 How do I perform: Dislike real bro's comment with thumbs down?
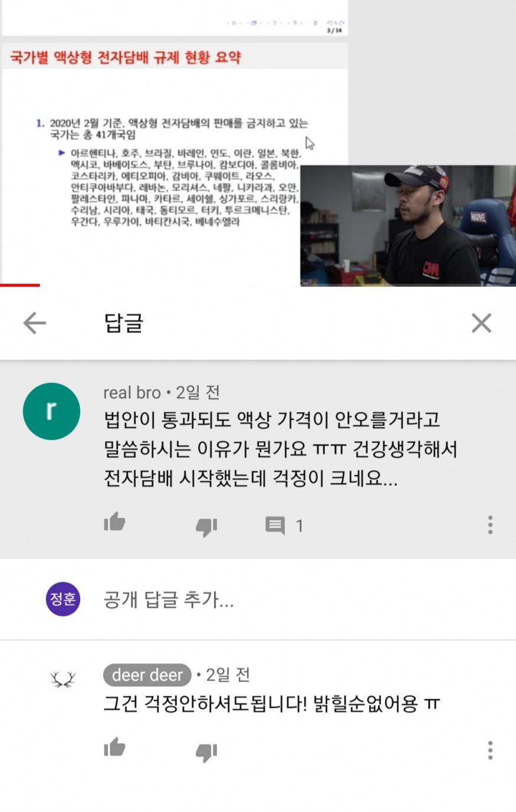tap(206, 526)
